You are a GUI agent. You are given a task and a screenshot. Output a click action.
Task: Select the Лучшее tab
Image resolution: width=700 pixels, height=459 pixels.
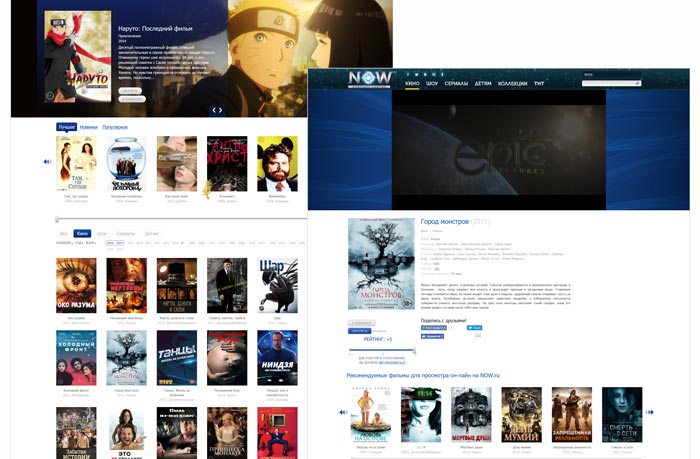point(67,127)
